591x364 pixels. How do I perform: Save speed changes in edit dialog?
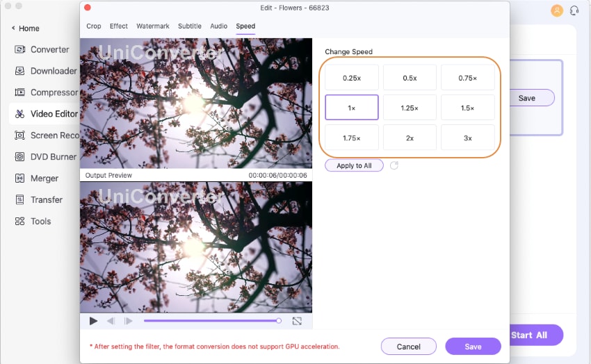point(473,347)
